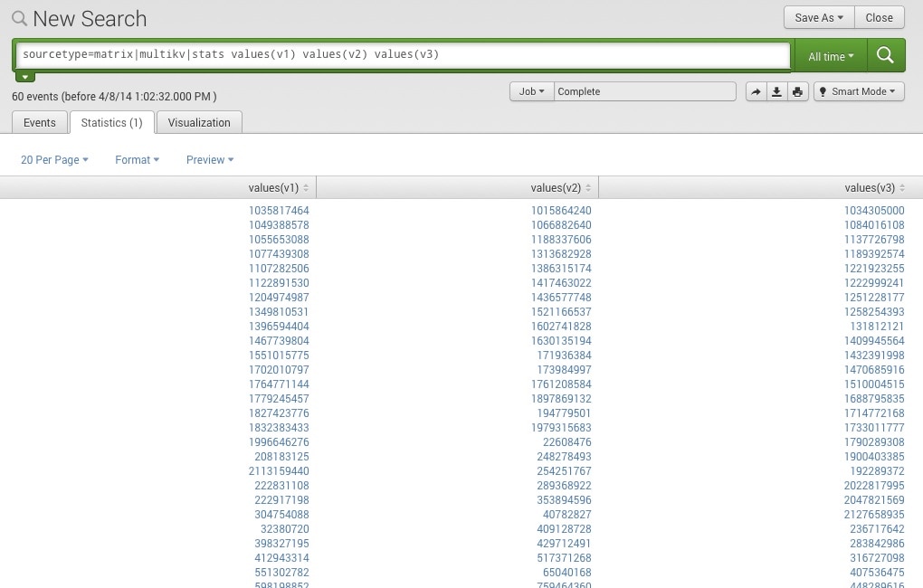Switch to the Events tab
The height and width of the screenshot is (588, 923).
click(40, 122)
